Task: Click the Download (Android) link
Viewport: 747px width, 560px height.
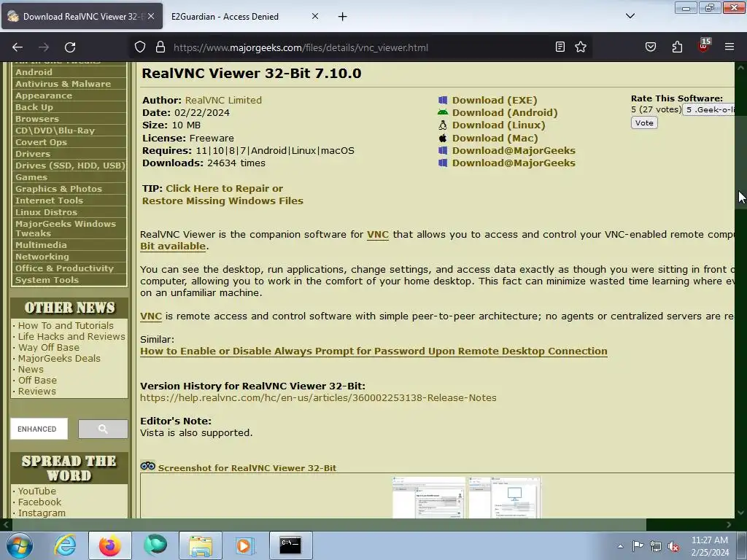Action: pos(505,113)
